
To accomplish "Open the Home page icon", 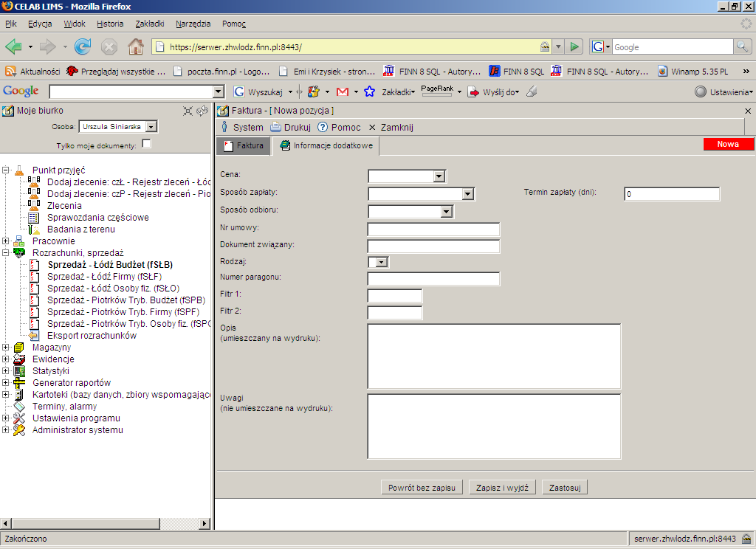I will click(x=136, y=46).
